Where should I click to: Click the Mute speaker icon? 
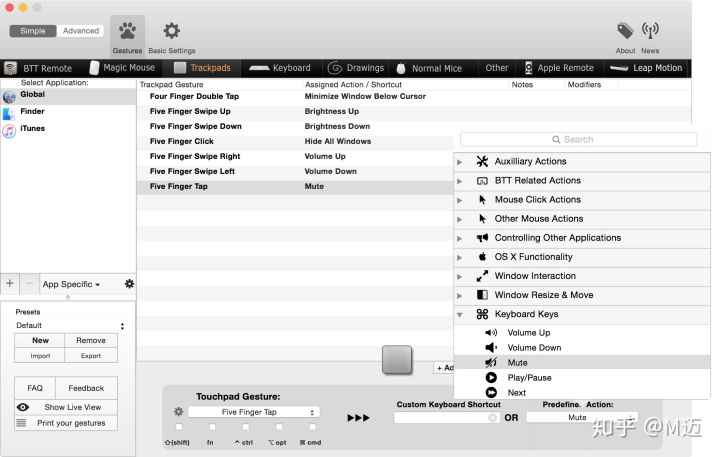click(491, 363)
